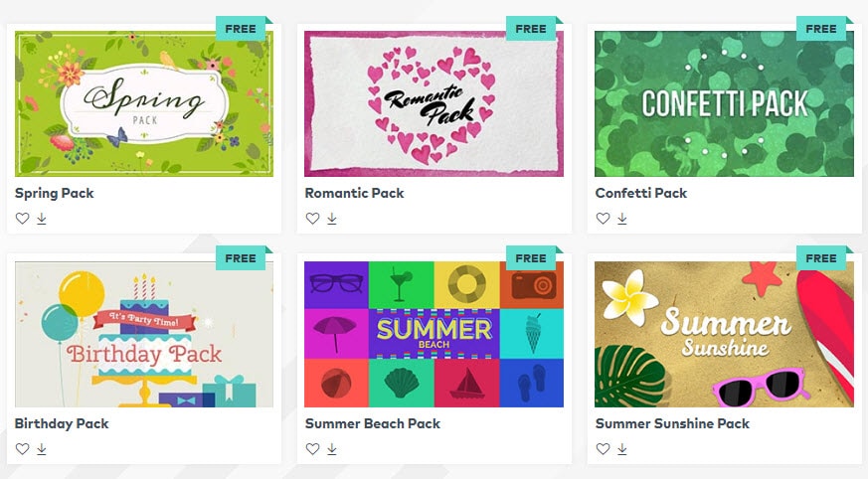The height and width of the screenshot is (479, 868).
Task: View the Confetti Pack thumbnail
Action: 724,103
